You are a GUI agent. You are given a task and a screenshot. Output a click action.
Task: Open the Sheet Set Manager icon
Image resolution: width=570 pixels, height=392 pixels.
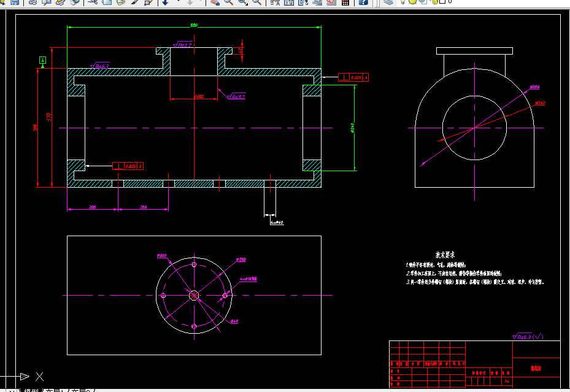click(317, 2)
